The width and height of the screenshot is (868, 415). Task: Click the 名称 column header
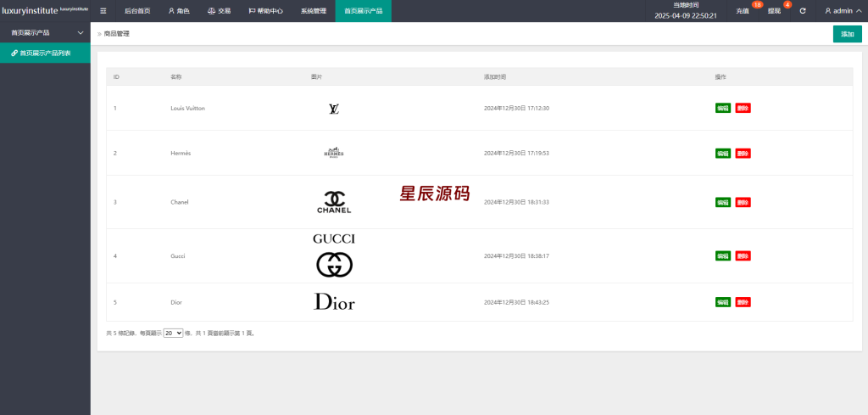[x=176, y=76]
